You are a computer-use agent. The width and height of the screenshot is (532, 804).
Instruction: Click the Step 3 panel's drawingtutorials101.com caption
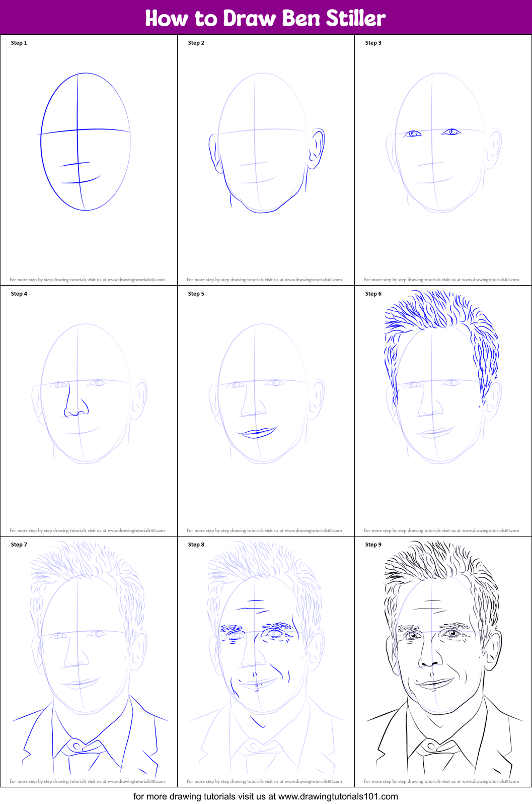coord(441,280)
